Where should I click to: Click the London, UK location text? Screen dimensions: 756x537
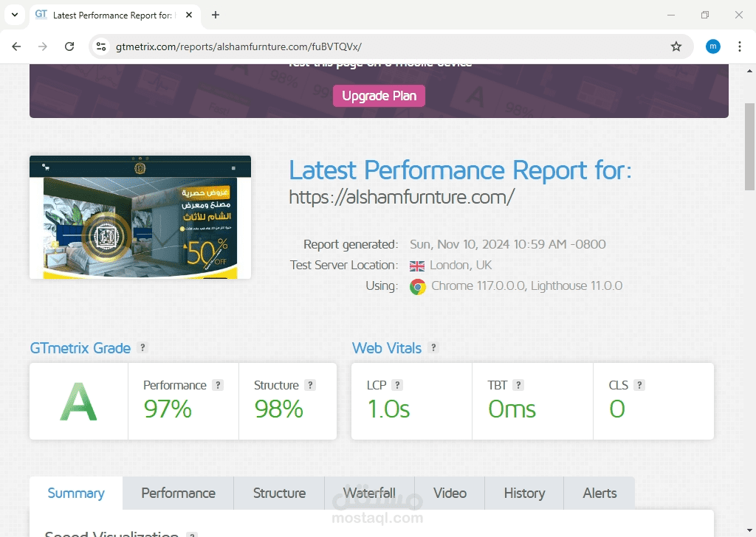[461, 266]
